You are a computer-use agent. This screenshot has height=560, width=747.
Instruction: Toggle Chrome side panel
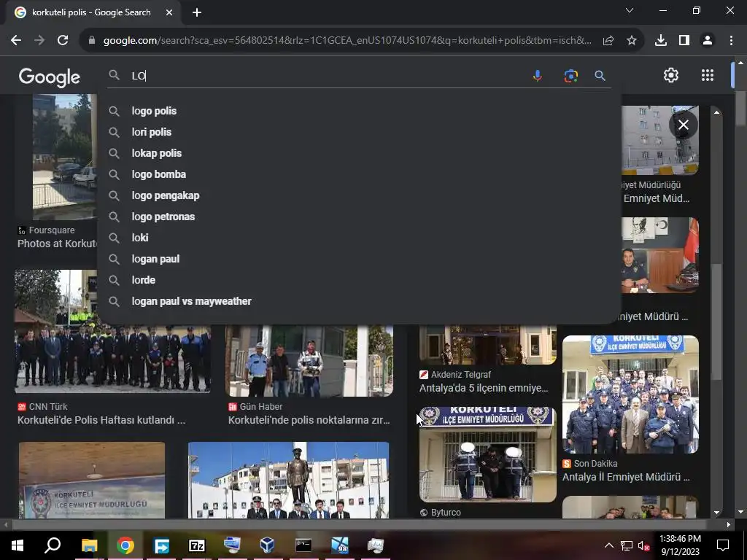tap(684, 41)
